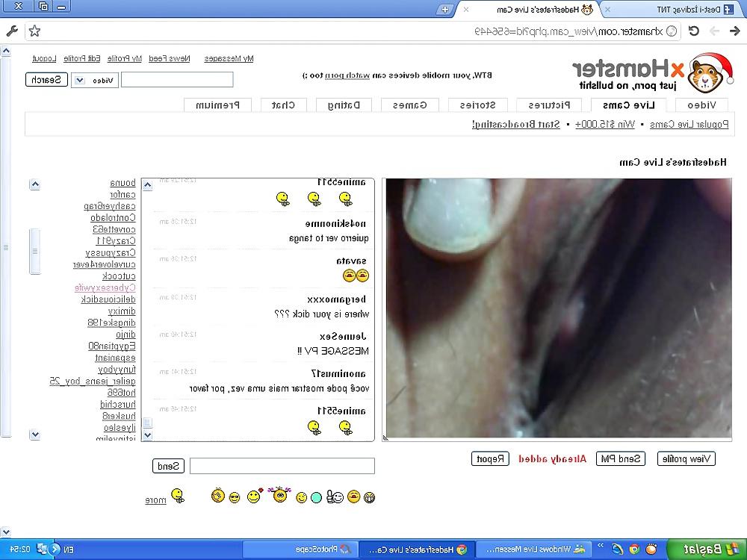Click the Win $15,000+ link

click(x=605, y=124)
